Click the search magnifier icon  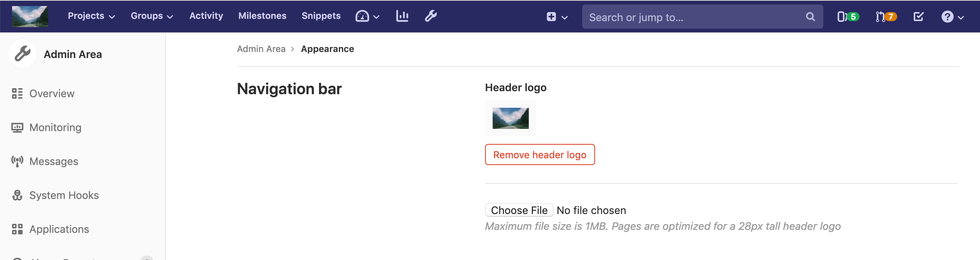810,17
